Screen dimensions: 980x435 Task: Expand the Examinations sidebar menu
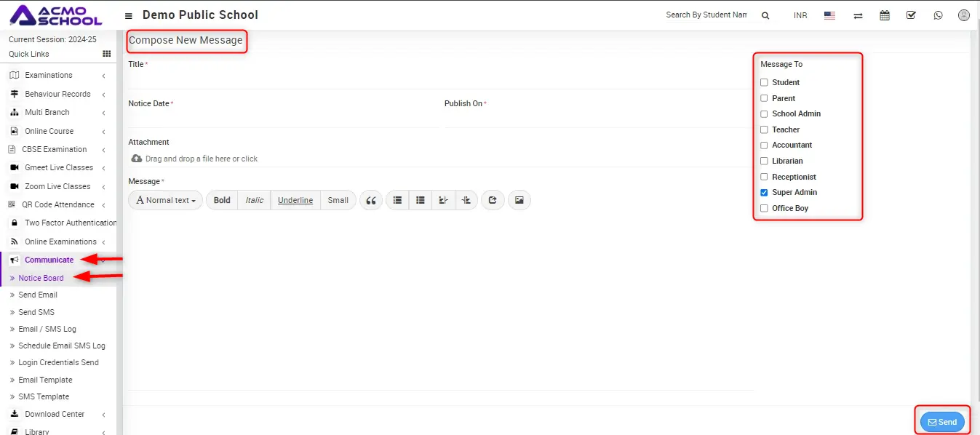point(48,75)
